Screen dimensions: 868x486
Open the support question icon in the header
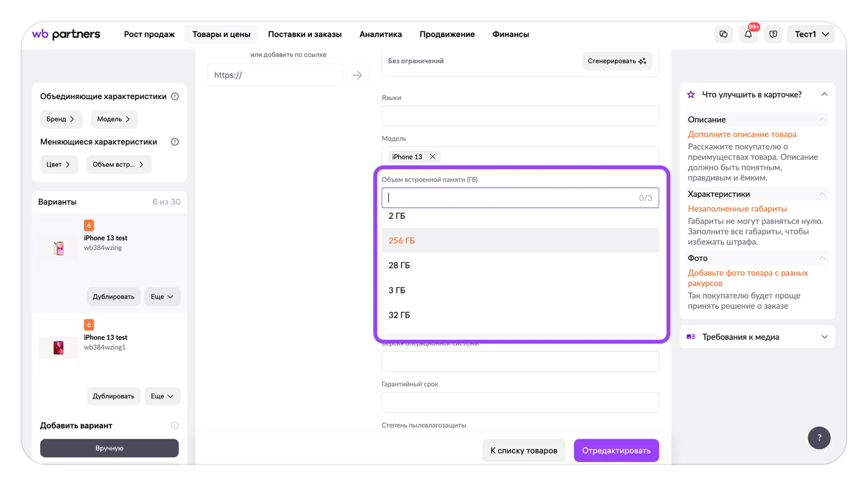pos(773,34)
